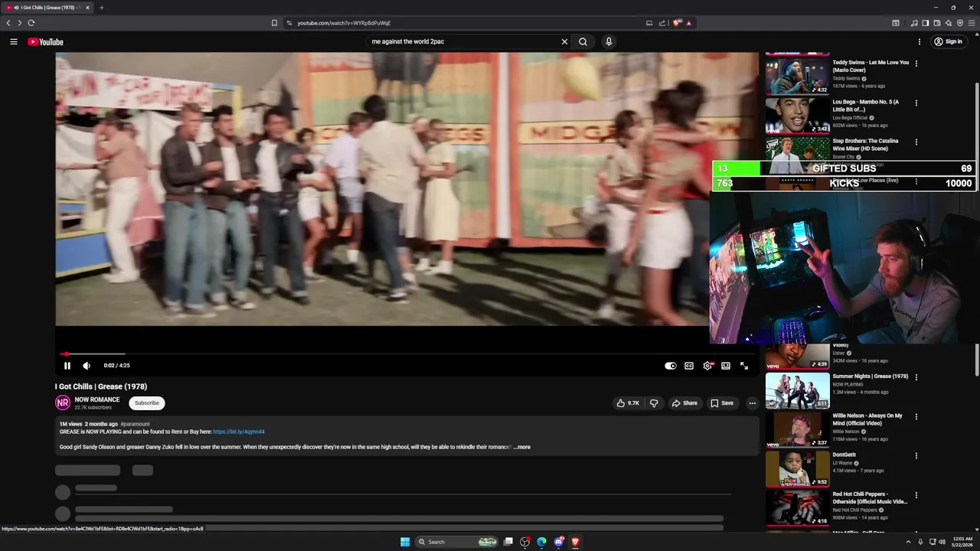
Task: Click the #paramount hashtag
Action: pyautogui.click(x=135, y=424)
